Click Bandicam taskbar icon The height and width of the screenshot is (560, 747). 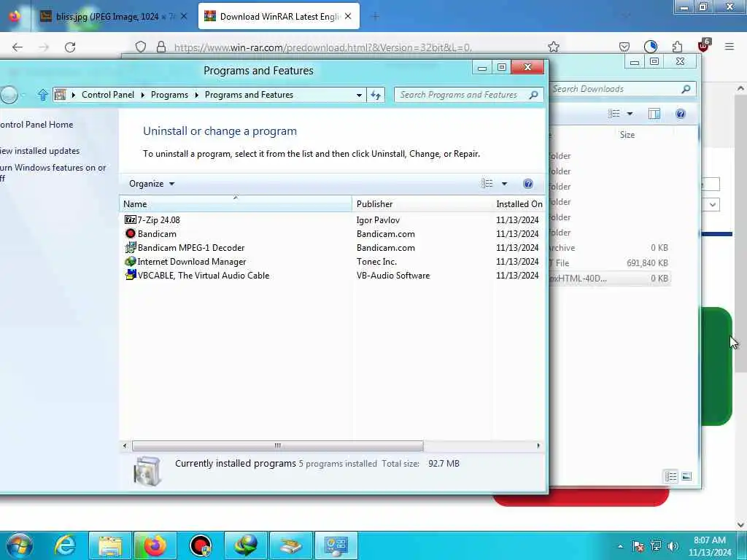pyautogui.click(x=200, y=545)
